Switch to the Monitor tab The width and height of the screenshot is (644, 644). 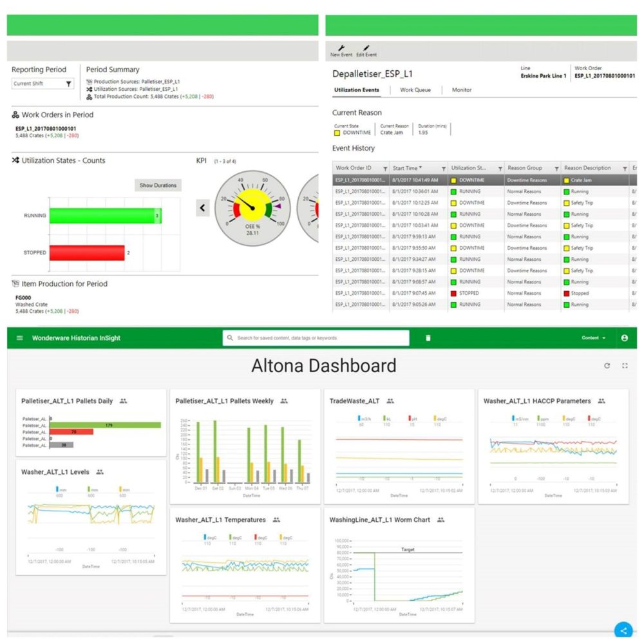[462, 90]
